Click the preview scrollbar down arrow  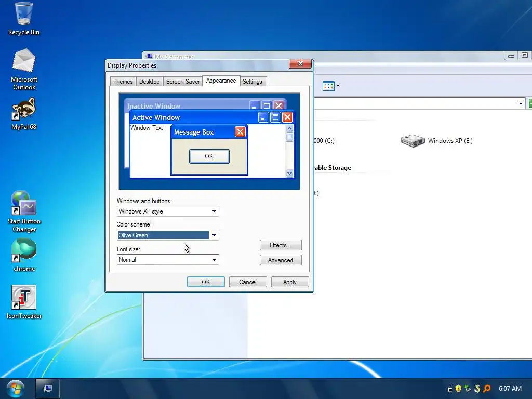pos(289,173)
